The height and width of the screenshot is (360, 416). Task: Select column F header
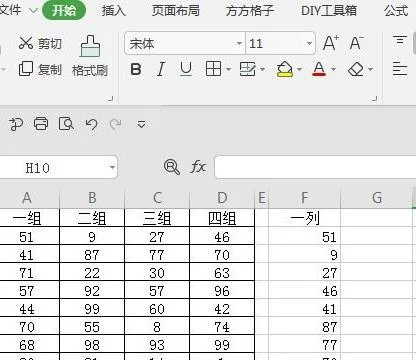click(x=304, y=198)
